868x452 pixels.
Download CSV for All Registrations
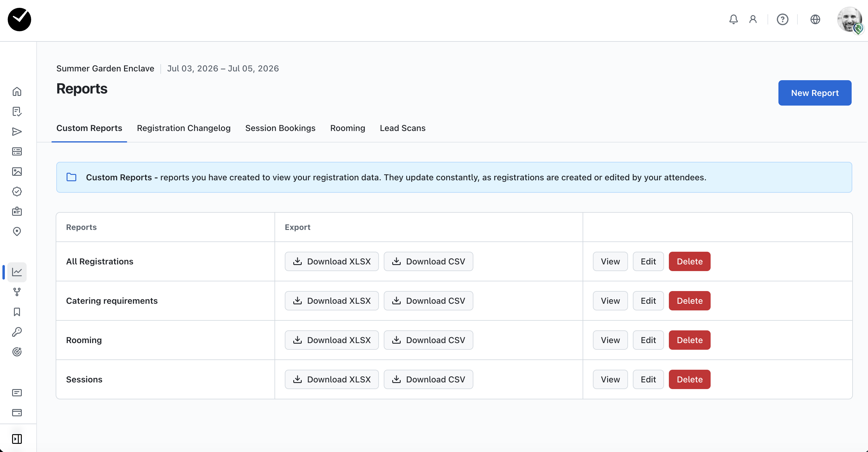[428, 261]
